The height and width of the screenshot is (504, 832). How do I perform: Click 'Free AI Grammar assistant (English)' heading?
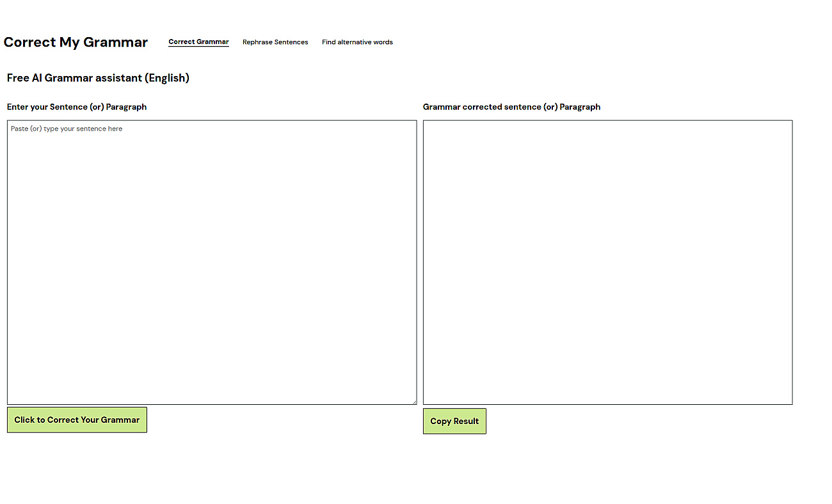pyautogui.click(x=98, y=78)
